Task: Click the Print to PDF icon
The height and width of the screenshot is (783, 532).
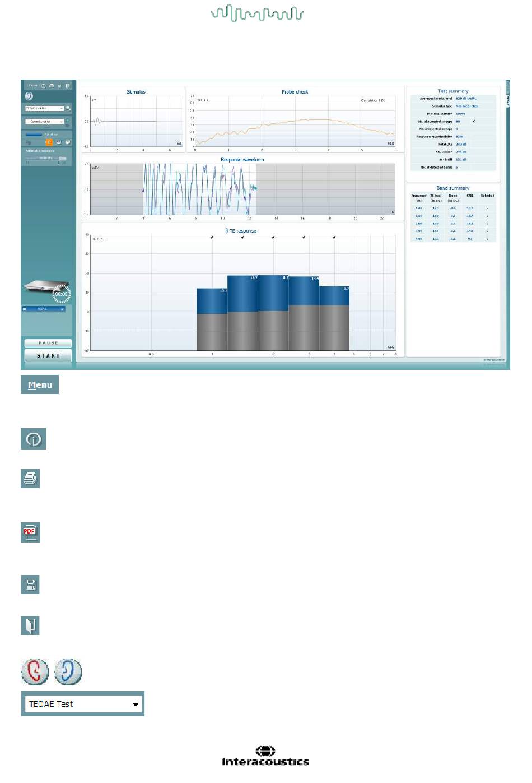Action: (x=30, y=532)
